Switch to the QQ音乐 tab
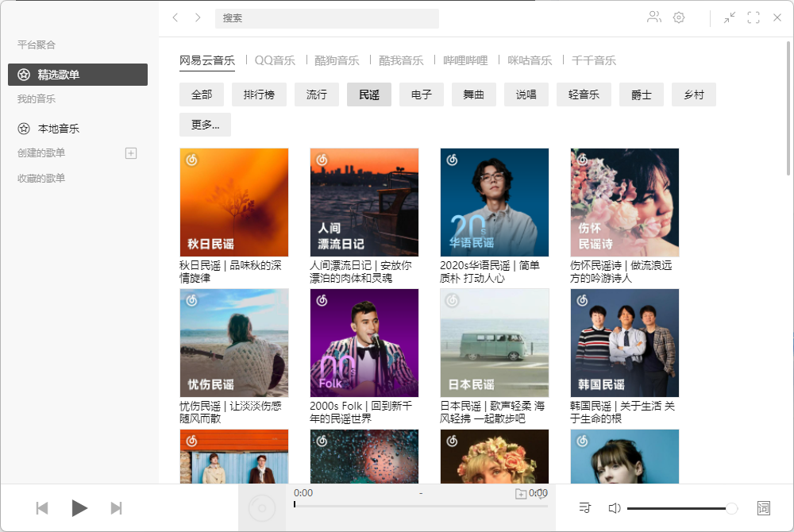Viewport: 794px width, 532px height. tap(275, 60)
